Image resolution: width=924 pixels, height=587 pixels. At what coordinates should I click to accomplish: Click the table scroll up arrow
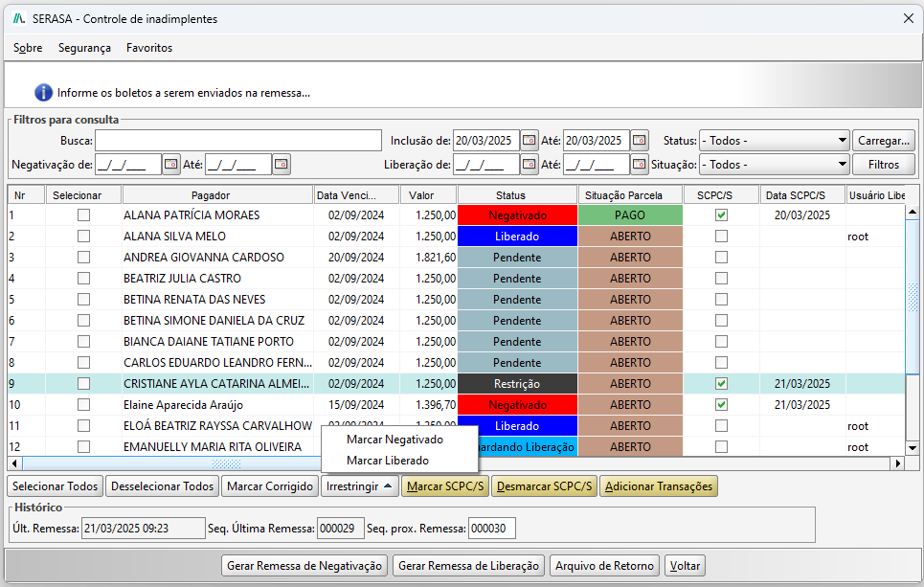point(913,212)
